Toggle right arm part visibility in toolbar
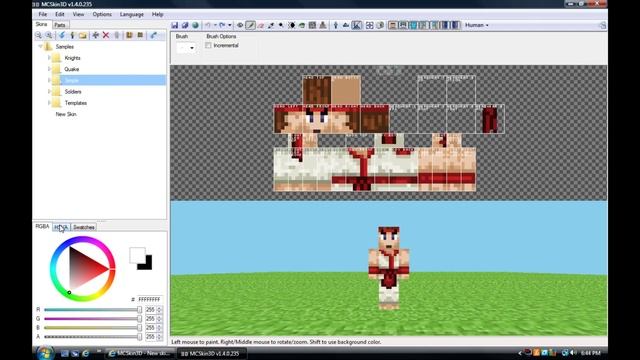 click(x=434, y=25)
